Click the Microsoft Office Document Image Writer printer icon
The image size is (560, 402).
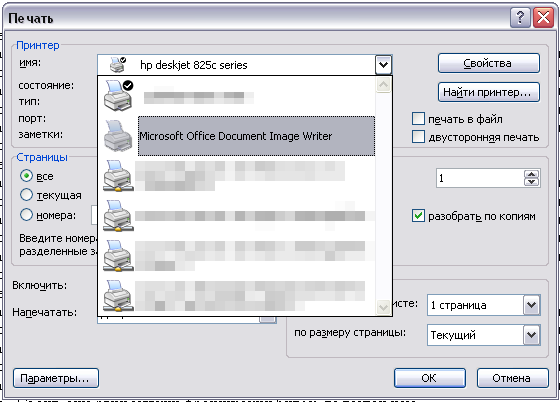[x=118, y=136]
